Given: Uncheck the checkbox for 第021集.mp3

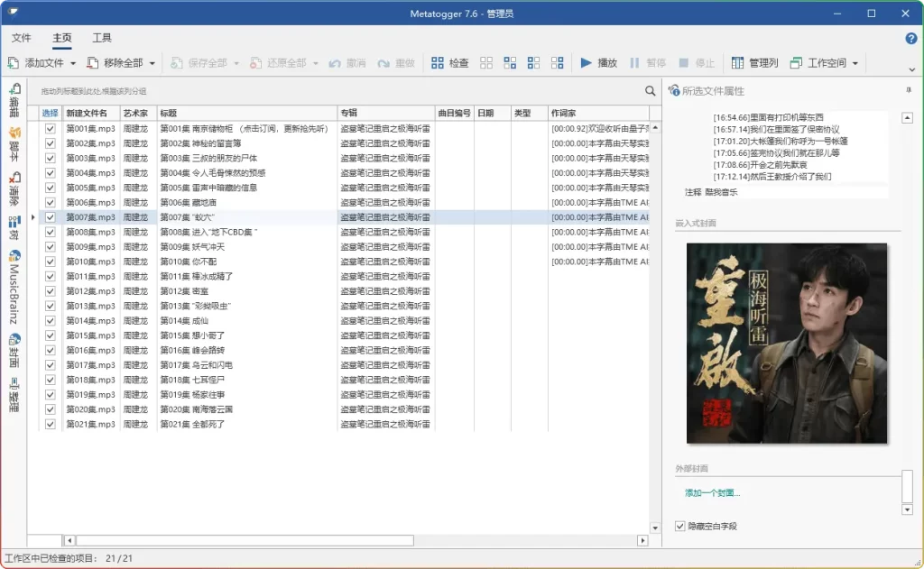Looking at the screenshot, I should pyautogui.click(x=51, y=424).
